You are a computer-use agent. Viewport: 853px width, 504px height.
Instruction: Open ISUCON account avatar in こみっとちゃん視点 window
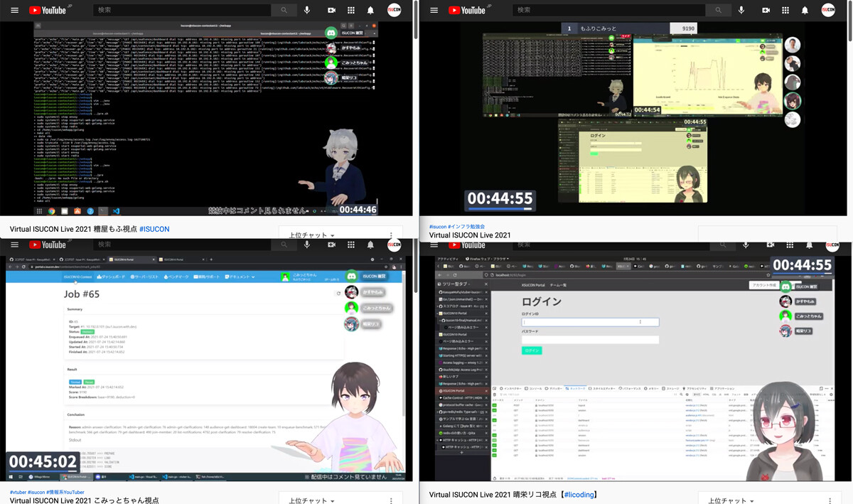pyautogui.click(x=394, y=245)
